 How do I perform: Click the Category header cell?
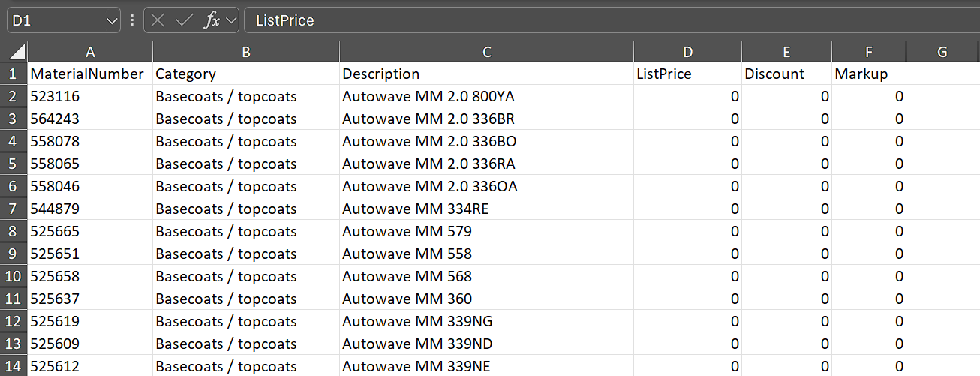pyautogui.click(x=246, y=74)
